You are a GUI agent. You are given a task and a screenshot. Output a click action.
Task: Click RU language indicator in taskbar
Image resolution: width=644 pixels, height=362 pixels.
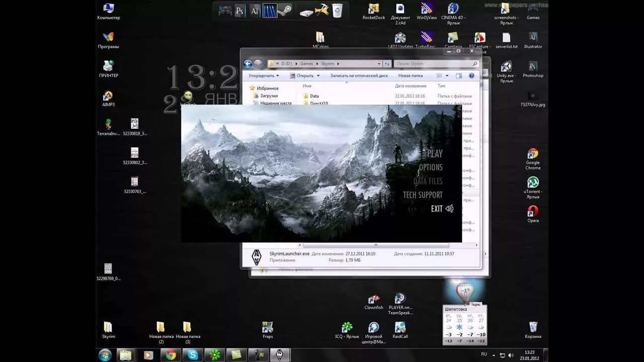point(484,354)
